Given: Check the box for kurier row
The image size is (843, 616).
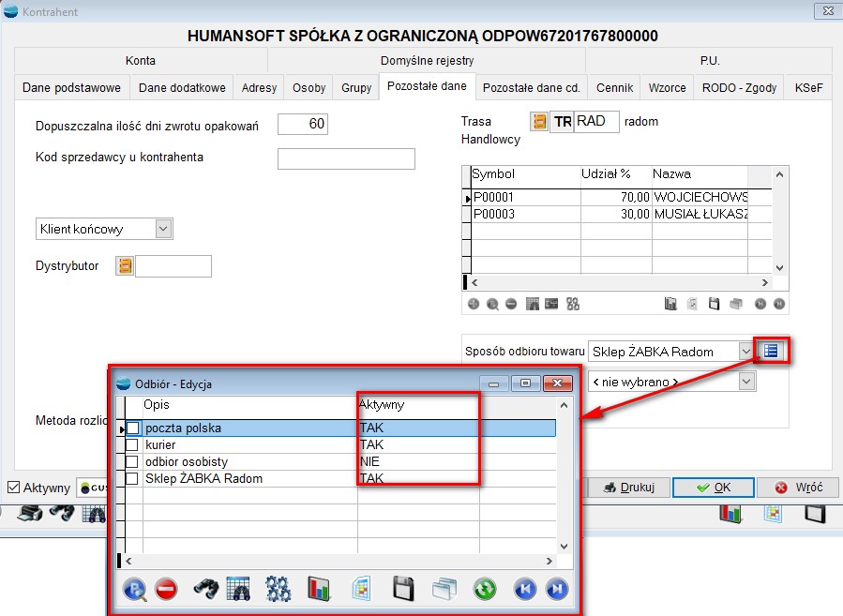Looking at the screenshot, I should [x=132, y=445].
